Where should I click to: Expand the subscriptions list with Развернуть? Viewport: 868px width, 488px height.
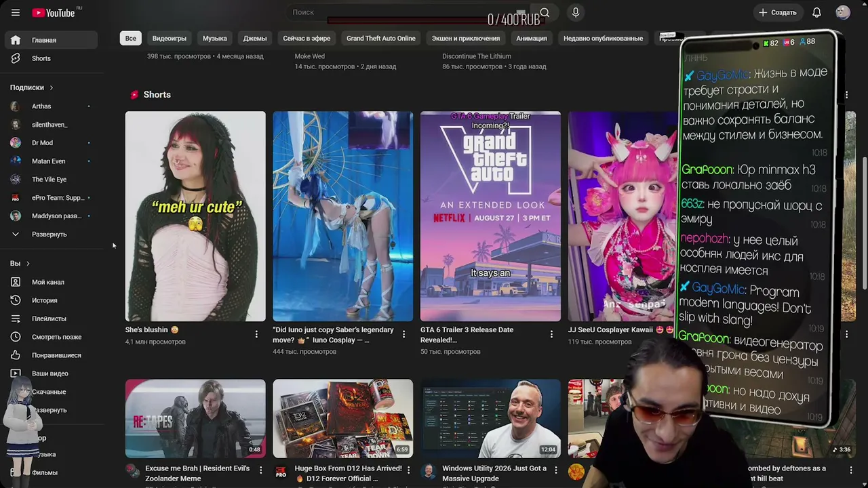(x=49, y=235)
